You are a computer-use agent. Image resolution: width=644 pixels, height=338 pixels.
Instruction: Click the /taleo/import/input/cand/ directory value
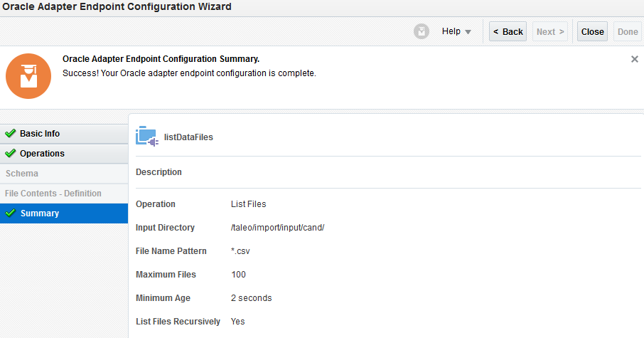[278, 228]
